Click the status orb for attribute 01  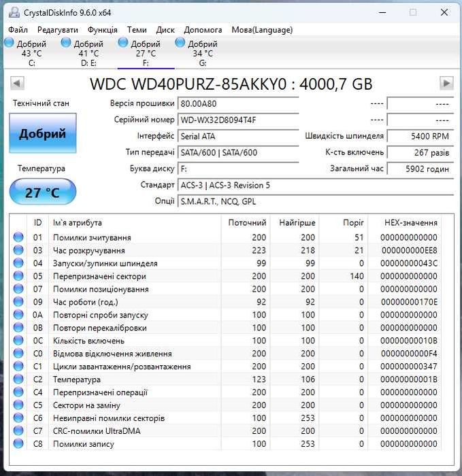click(18, 237)
